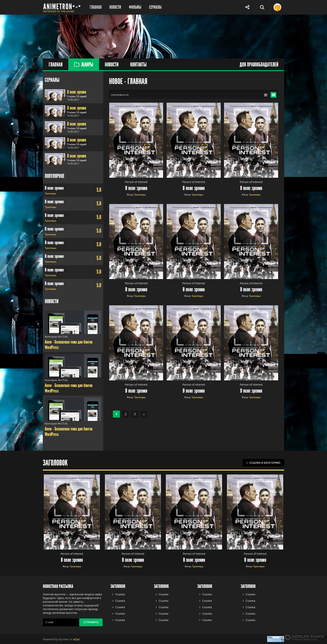Viewport: 327px width, 644px height.
Task: Open the user avatar profile icon
Action: (x=277, y=7)
